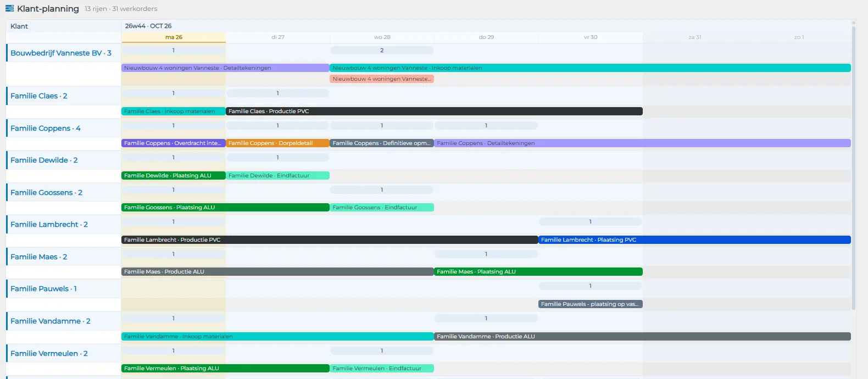Screen dimensions: 868x379
Task: Open the Familie Maes Productie ALU bar
Action: [277, 272]
